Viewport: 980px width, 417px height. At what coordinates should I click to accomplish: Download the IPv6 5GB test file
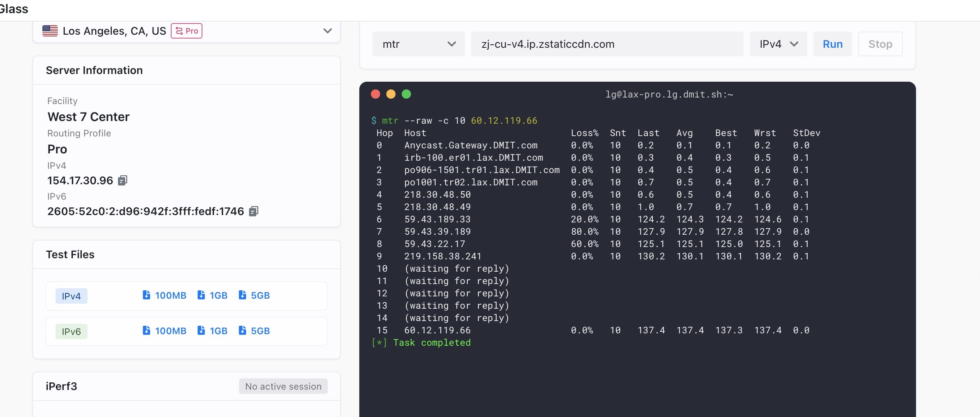tap(254, 331)
